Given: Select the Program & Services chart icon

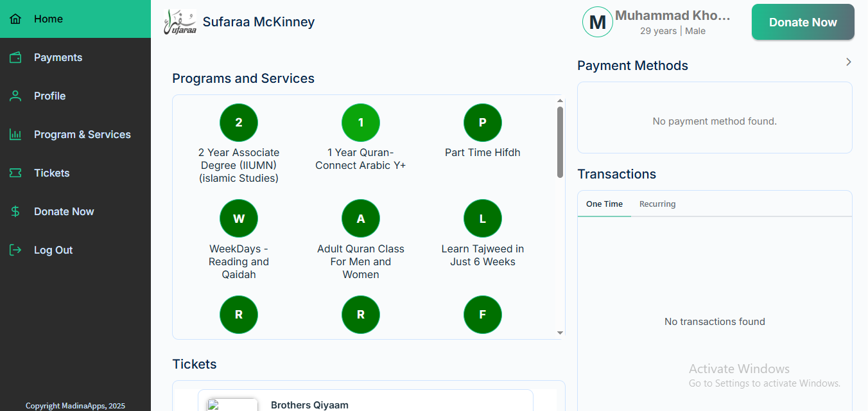Looking at the screenshot, I should tap(15, 135).
